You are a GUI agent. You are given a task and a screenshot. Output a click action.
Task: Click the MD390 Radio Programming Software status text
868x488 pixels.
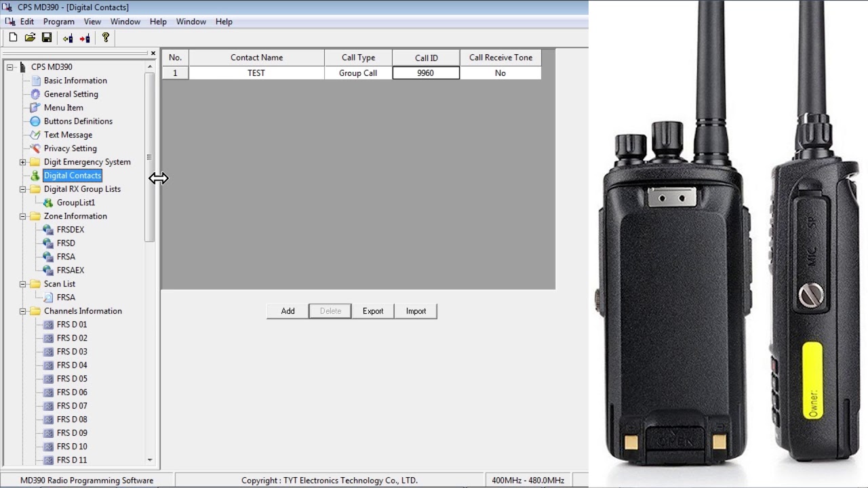pos(87,481)
